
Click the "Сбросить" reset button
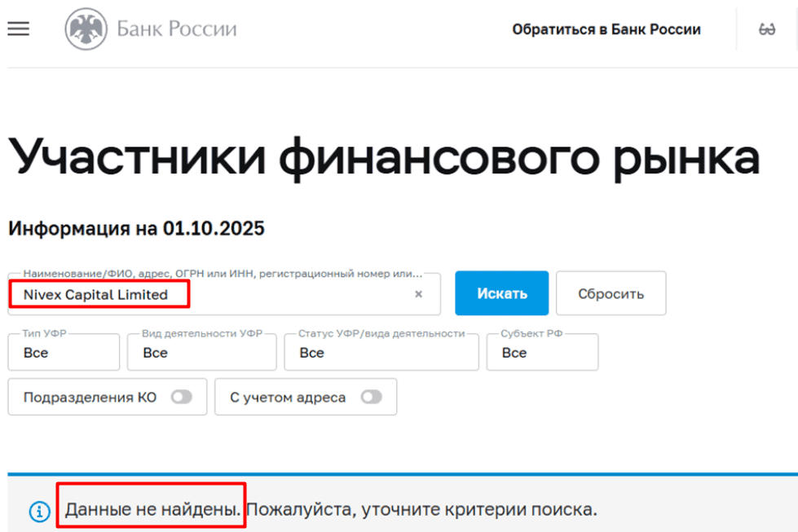611,292
